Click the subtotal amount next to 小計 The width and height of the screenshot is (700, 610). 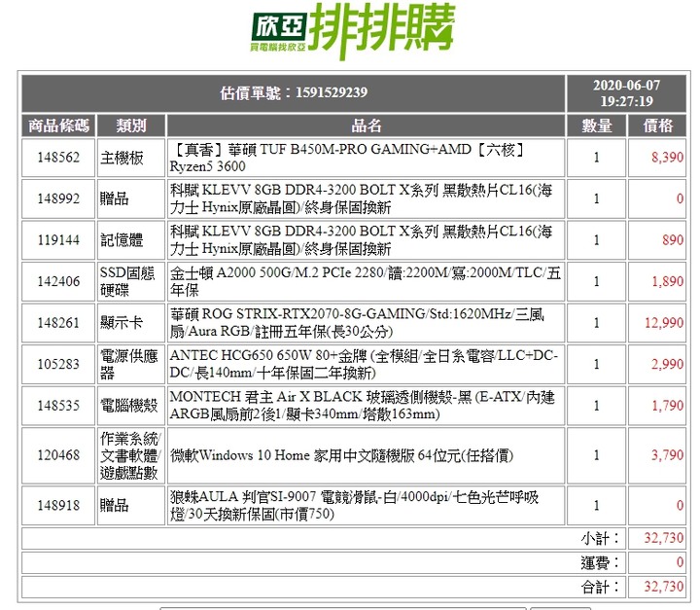(x=664, y=538)
